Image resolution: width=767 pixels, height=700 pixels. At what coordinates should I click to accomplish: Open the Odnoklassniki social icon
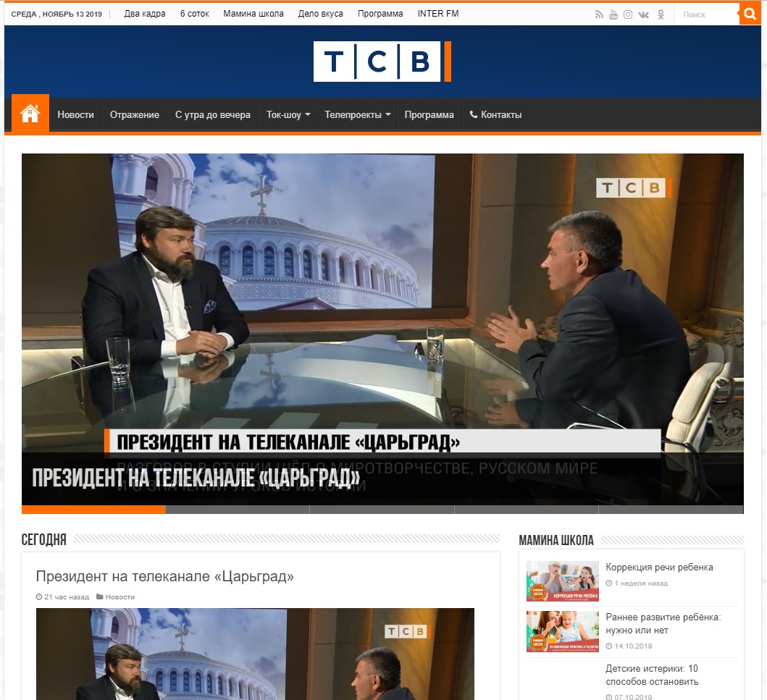(x=661, y=14)
